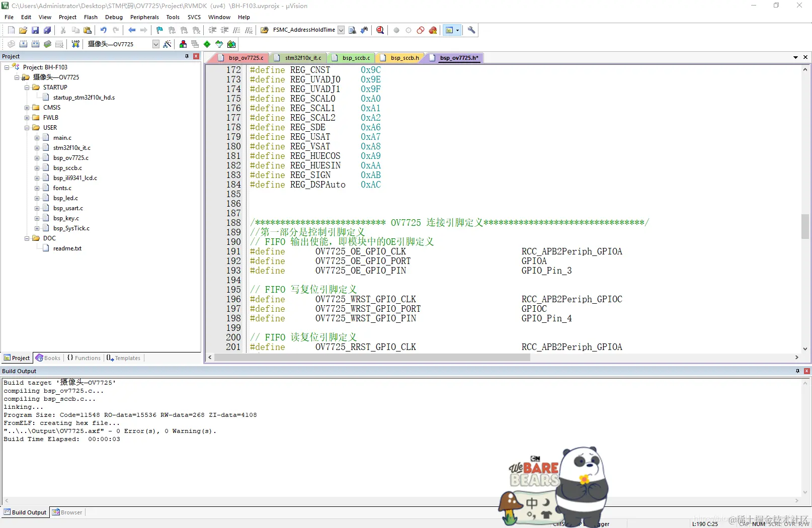The image size is (812, 528).
Task: Indent the selected lines
Action: [213, 30]
